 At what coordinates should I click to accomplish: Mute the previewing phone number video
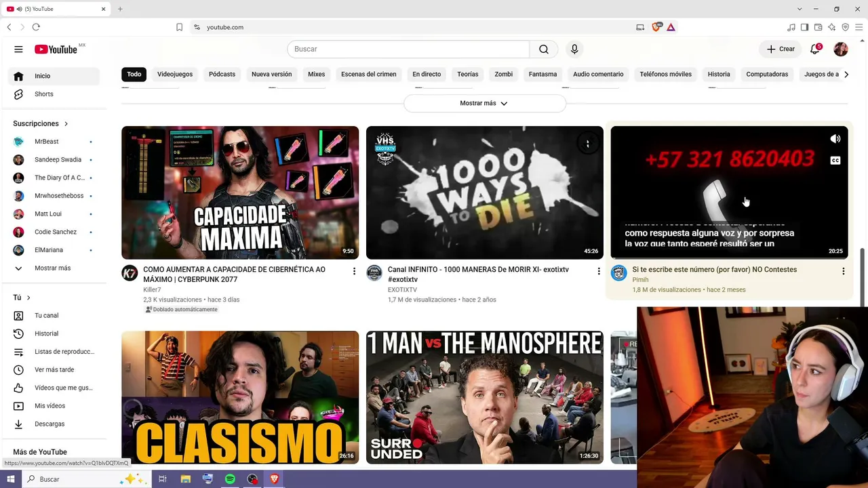(x=835, y=139)
